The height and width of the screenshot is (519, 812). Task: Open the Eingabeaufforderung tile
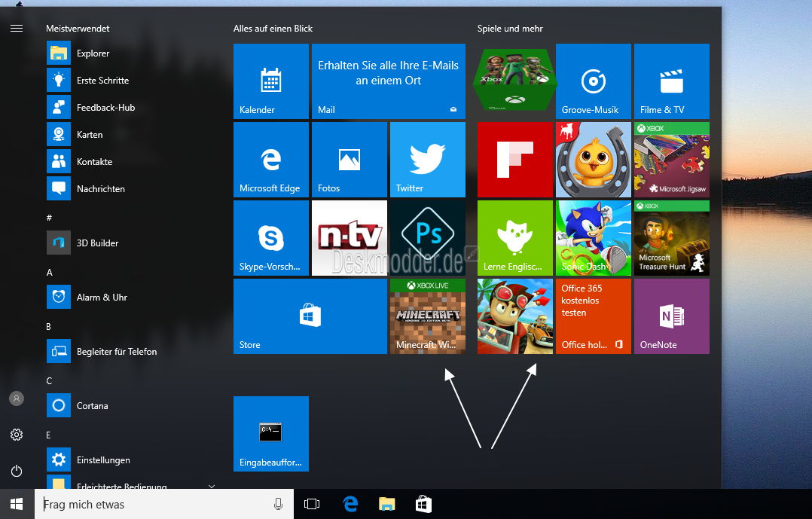[271, 434]
